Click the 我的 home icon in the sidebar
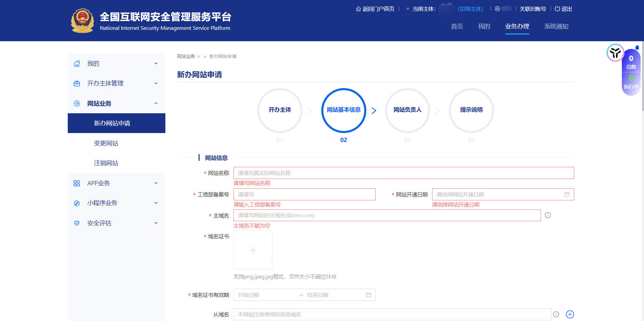 click(x=77, y=63)
